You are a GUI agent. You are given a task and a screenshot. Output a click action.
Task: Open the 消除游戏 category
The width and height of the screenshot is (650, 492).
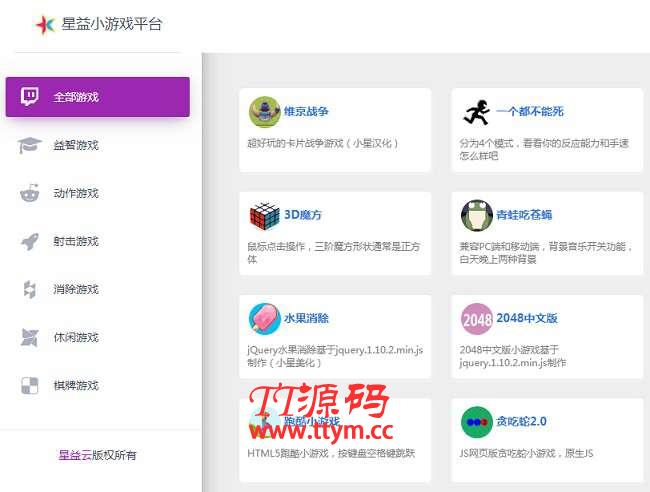click(76, 289)
